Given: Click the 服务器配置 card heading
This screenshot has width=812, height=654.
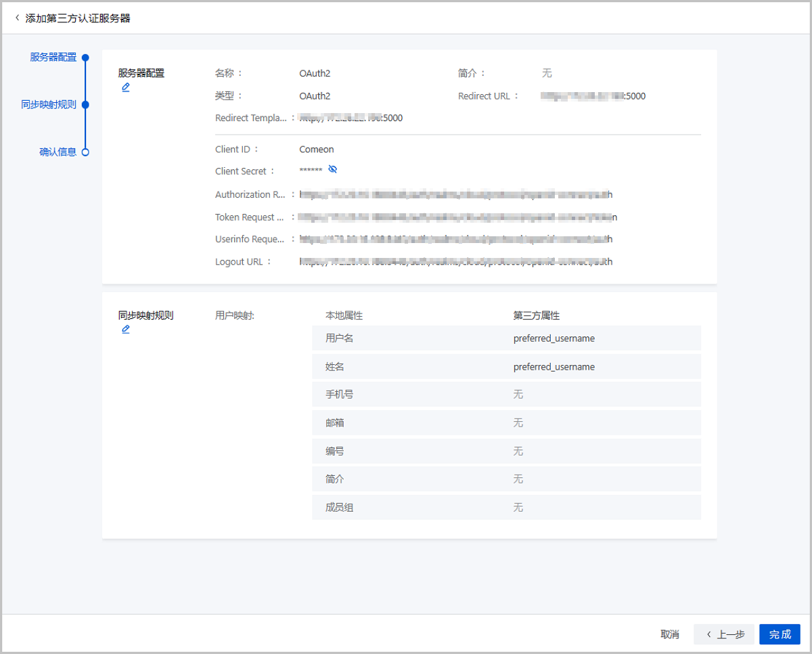Looking at the screenshot, I should [x=141, y=73].
